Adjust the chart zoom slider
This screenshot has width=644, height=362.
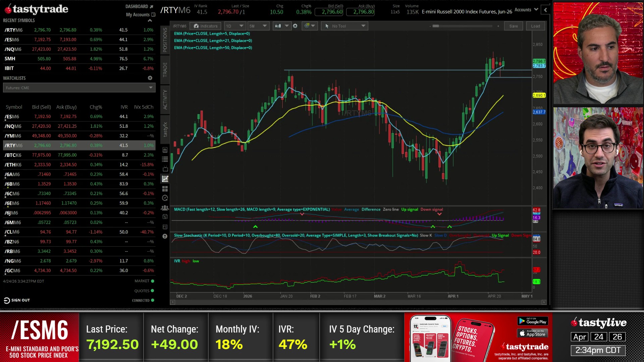click(x=436, y=26)
